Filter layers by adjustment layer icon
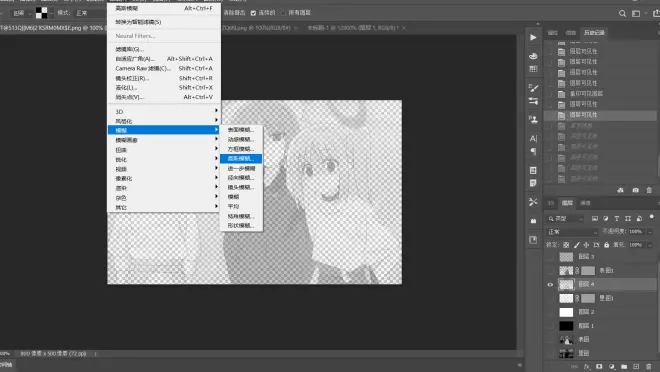 (x=606, y=218)
